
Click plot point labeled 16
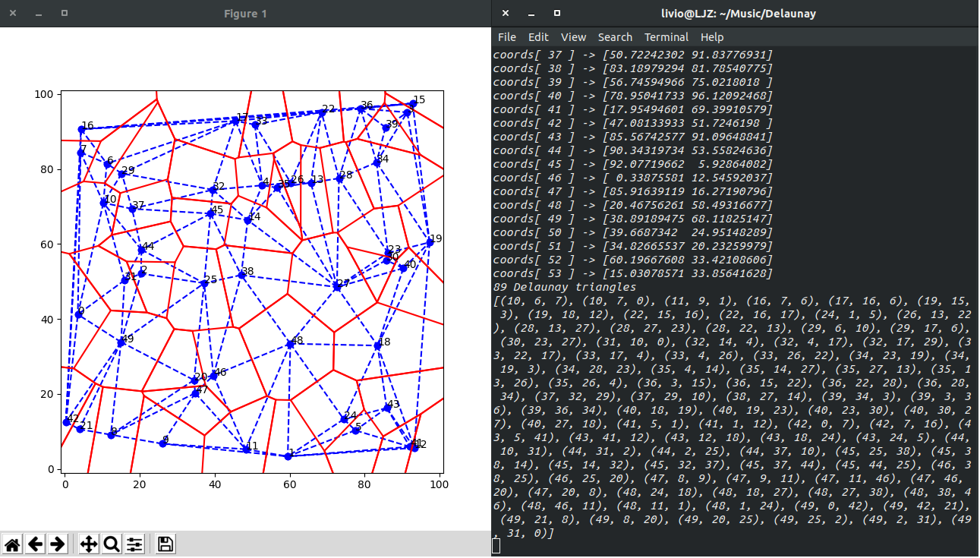tap(81, 129)
